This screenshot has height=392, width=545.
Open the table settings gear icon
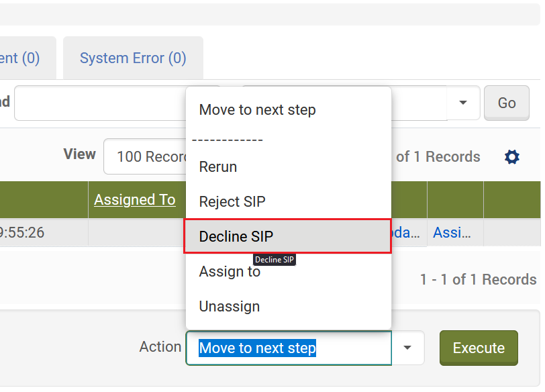(x=512, y=157)
